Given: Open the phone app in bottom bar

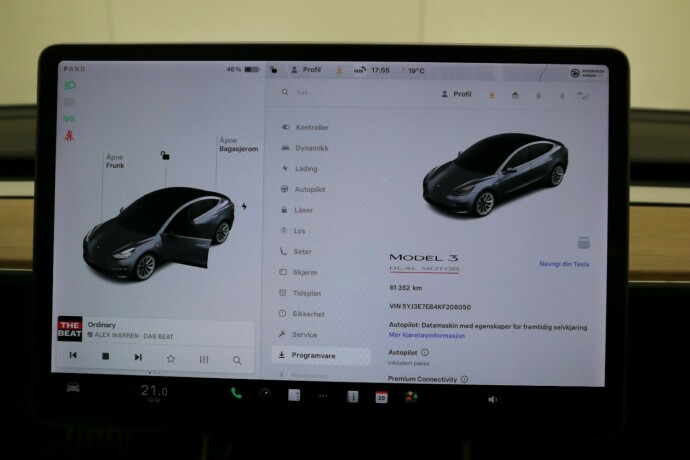Looking at the screenshot, I should pyautogui.click(x=236, y=394).
